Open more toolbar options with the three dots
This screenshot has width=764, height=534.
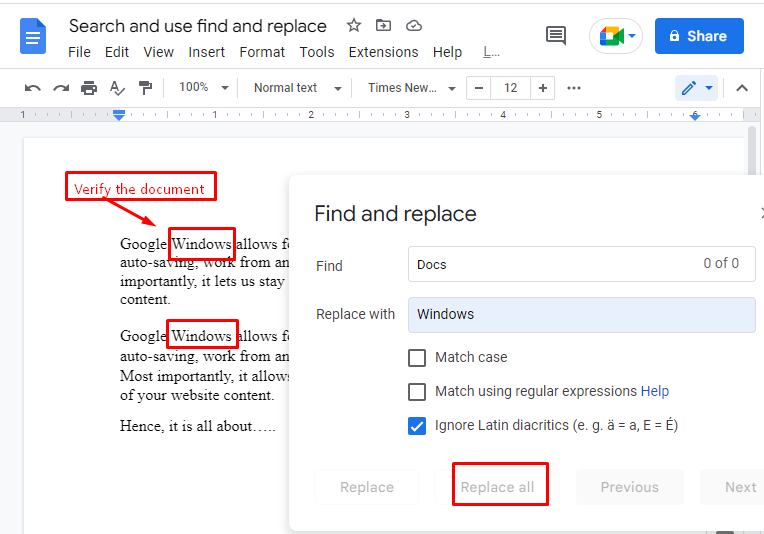click(x=574, y=88)
